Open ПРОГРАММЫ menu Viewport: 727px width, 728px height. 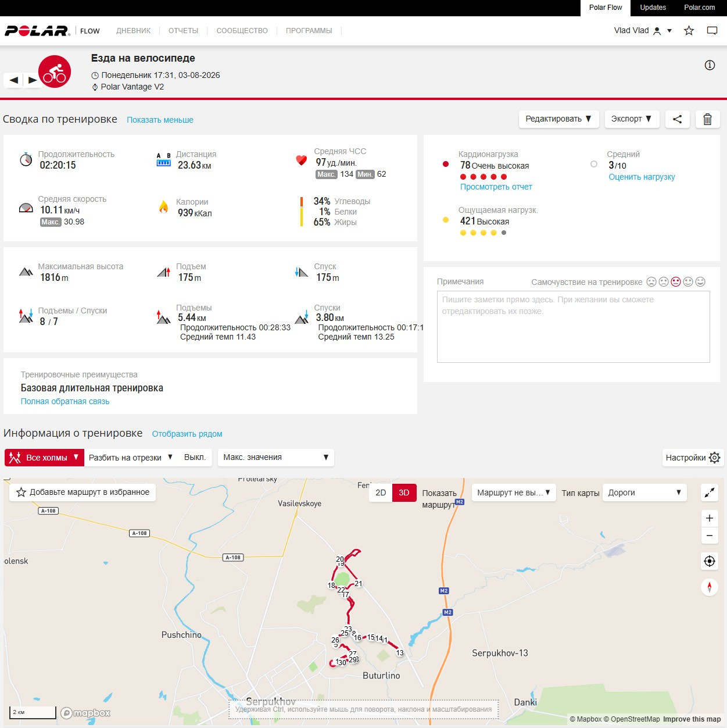[309, 31]
